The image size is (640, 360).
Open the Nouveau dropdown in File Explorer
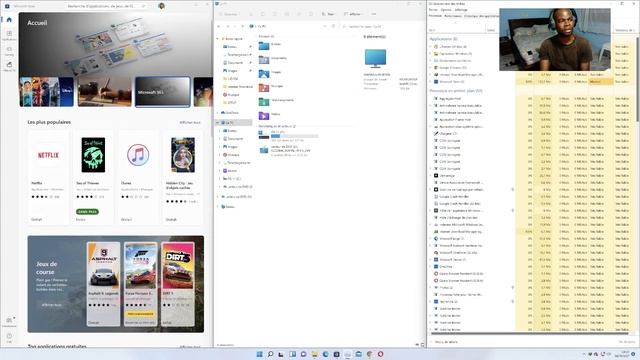click(x=229, y=14)
